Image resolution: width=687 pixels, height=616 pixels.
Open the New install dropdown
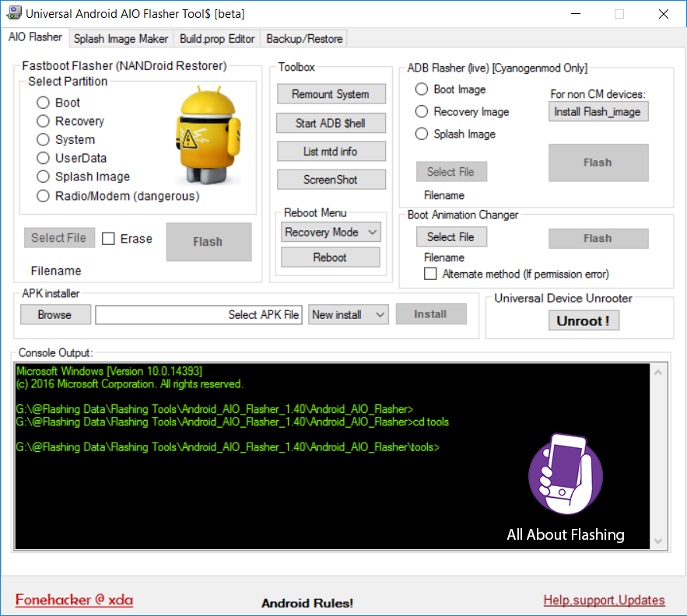pos(348,314)
